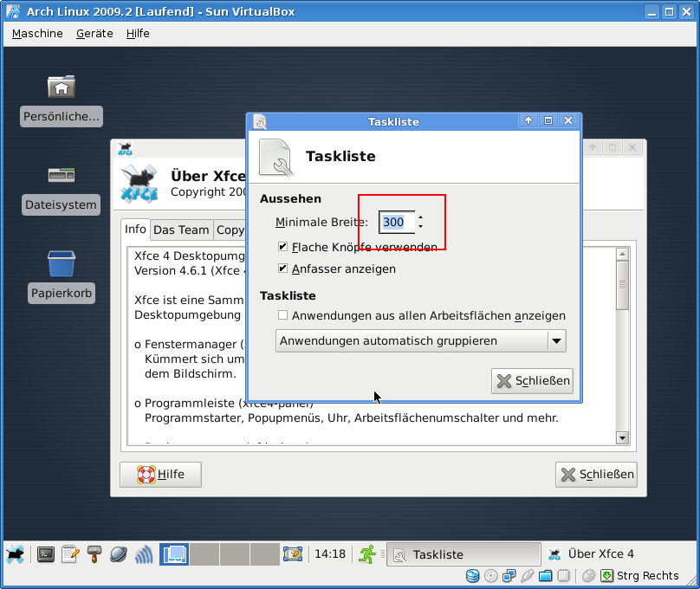Click the green running man logout icon
This screenshot has height=589, width=700.
[x=367, y=554]
